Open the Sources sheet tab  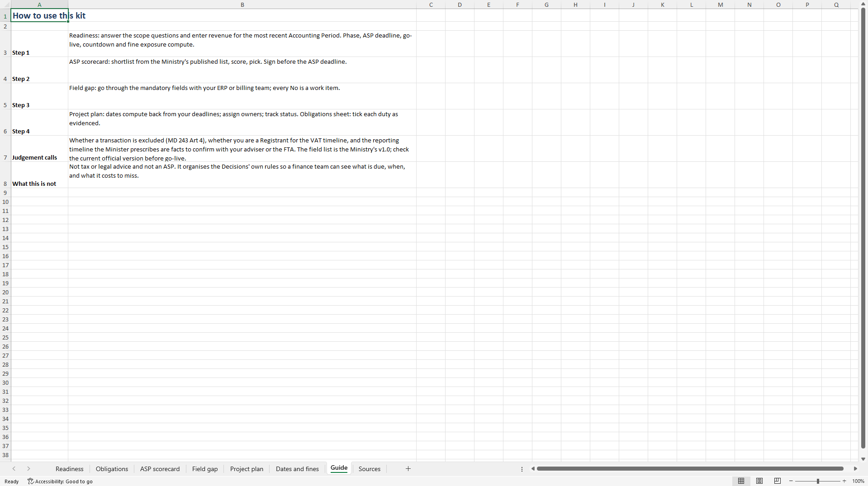(x=370, y=469)
